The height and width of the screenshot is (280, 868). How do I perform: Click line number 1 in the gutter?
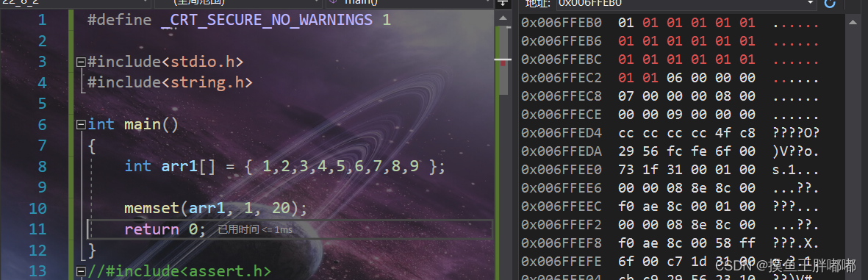click(x=42, y=20)
